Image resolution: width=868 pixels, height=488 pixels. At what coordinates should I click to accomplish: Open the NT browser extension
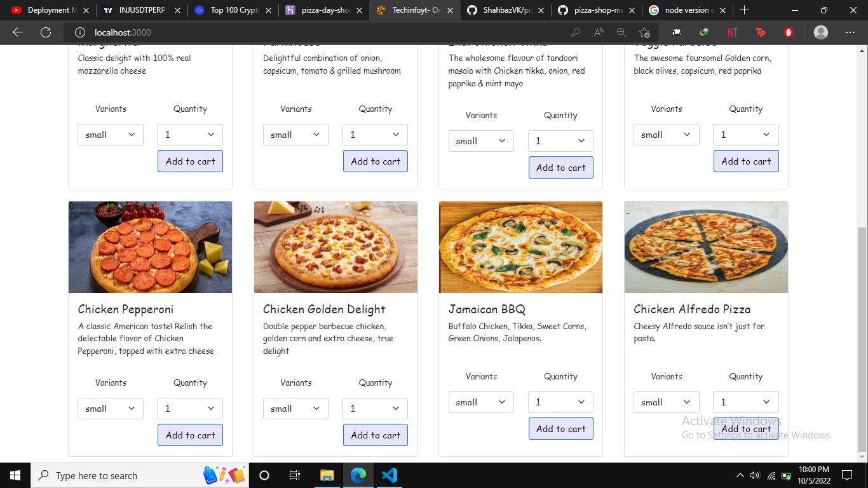click(x=732, y=32)
